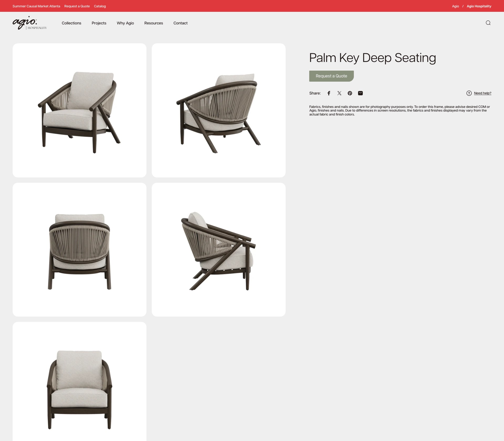Click the green Request a Quote button
The height and width of the screenshot is (441, 504).
[331, 76]
